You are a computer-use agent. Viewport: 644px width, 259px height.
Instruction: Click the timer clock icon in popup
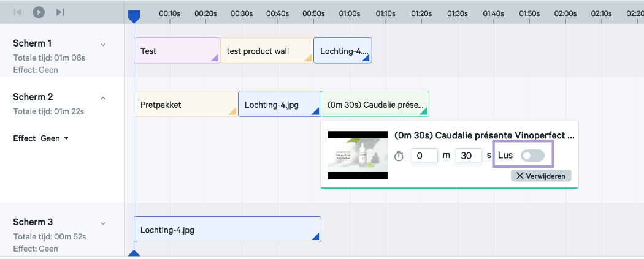399,156
